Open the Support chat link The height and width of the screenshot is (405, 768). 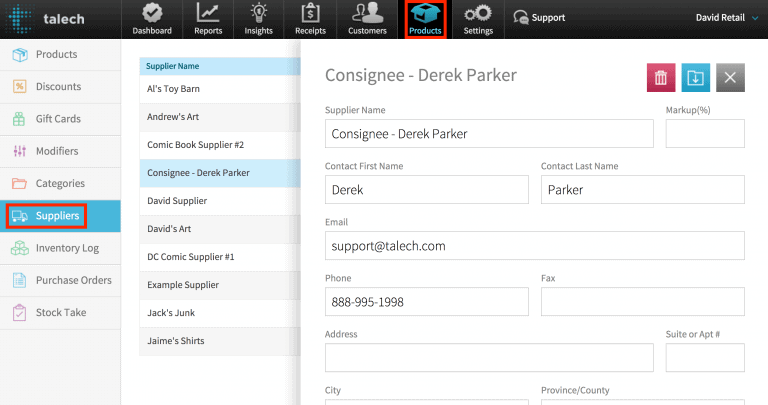[539, 17]
